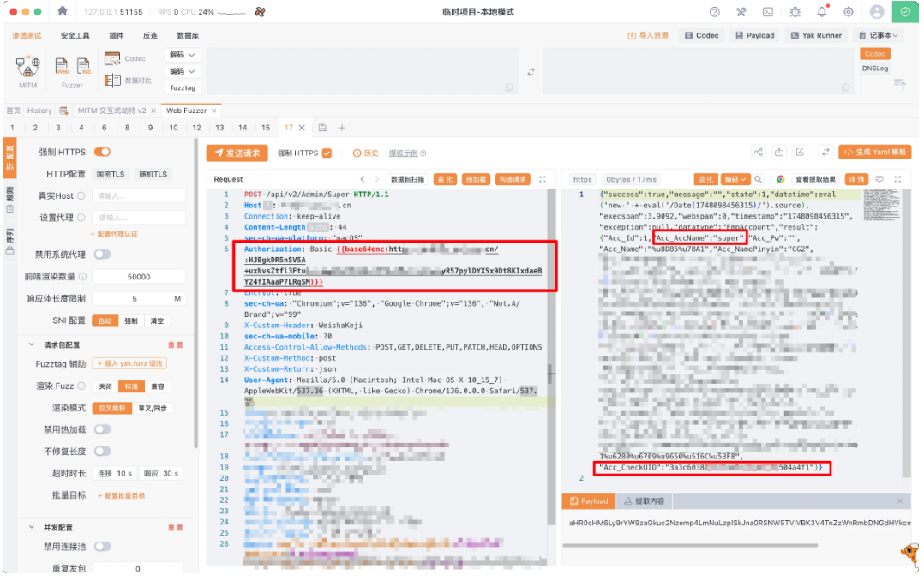Expand the 解码 dropdown
924x581 pixels.
pos(183,55)
